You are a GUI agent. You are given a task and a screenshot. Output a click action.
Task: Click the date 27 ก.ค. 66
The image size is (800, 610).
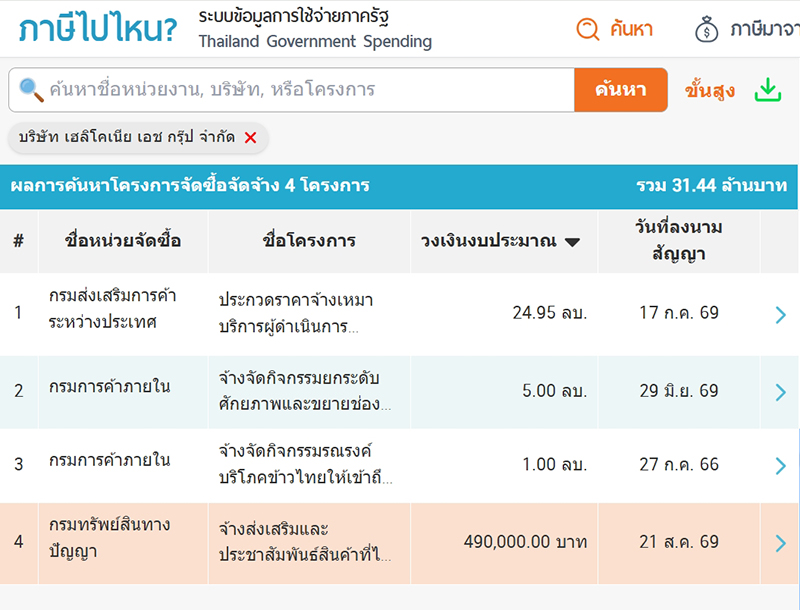click(x=679, y=465)
